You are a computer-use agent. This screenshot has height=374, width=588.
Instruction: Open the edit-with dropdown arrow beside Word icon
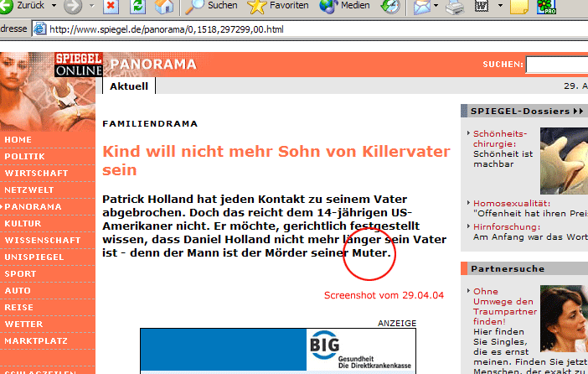(500, 6)
